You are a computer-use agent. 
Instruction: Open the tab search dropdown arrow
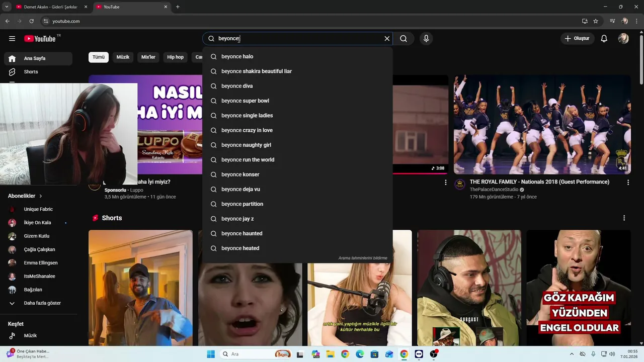click(x=7, y=7)
